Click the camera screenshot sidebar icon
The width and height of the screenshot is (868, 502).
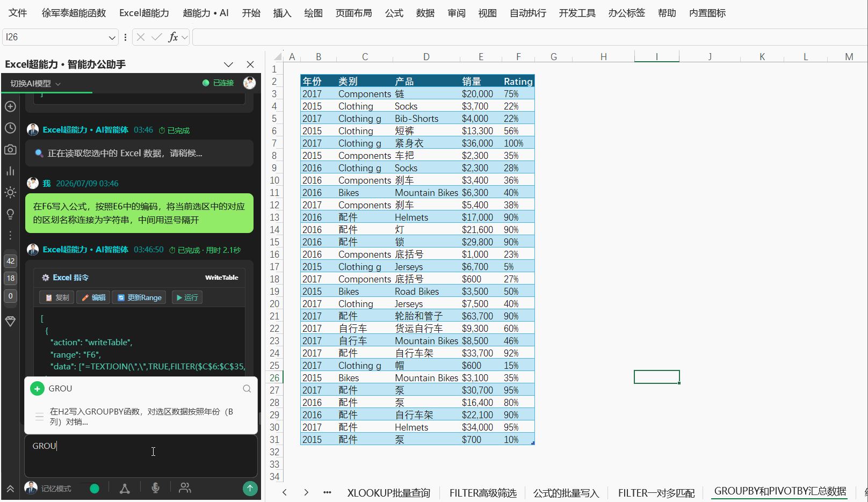(10, 149)
